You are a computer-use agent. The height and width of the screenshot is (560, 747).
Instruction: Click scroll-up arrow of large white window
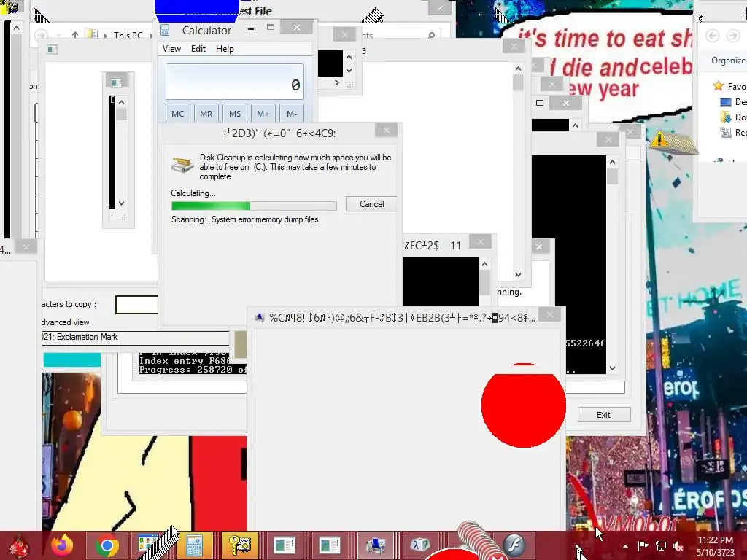[519, 69]
